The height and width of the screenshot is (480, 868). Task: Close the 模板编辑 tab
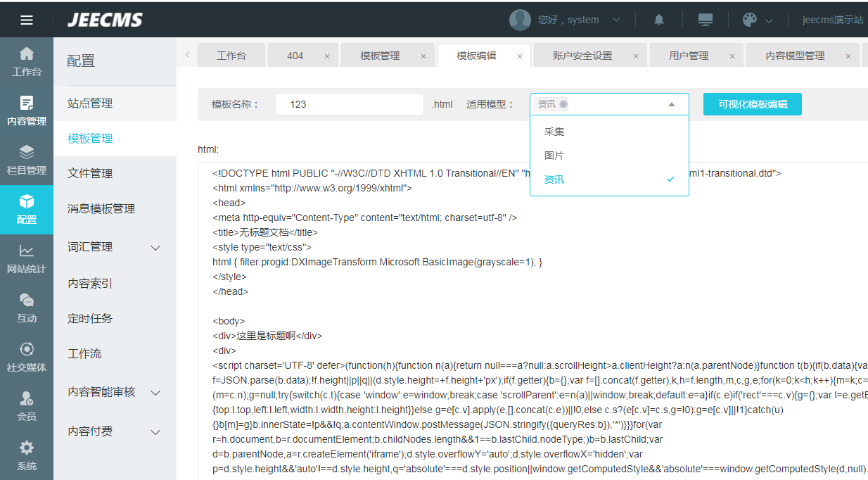click(x=520, y=56)
